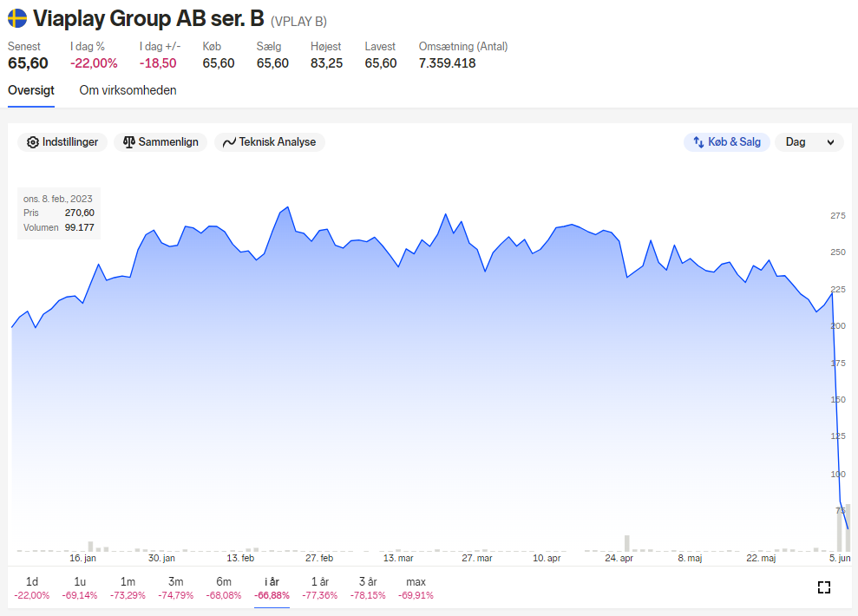Click tooltip Volumen value 99.177
This screenshot has height=616, width=858.
79,227
